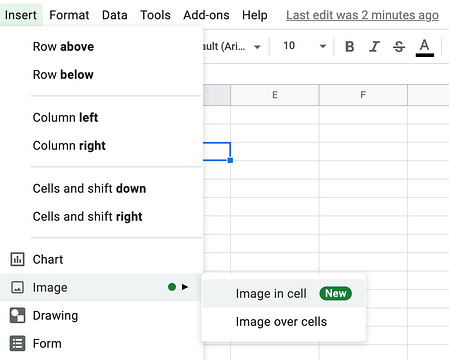The image size is (449, 360).
Task: Choose Drawing from Insert menu
Action: tap(101, 315)
